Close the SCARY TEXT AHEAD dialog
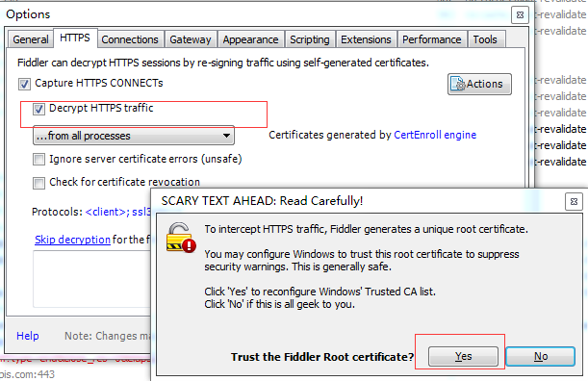588x381 pixels. click(x=574, y=202)
